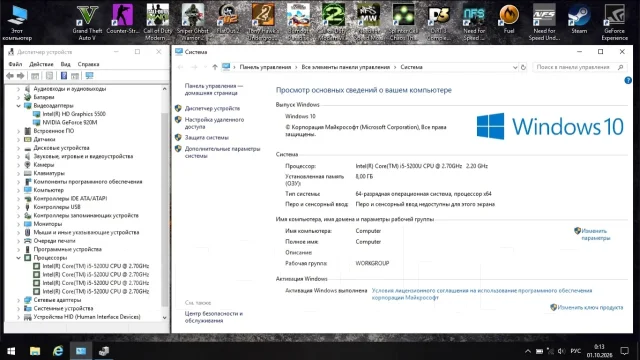Open the DiRT 3 desktop shortcut
Image resolution: width=640 pixels, height=360 pixels.
439,22
